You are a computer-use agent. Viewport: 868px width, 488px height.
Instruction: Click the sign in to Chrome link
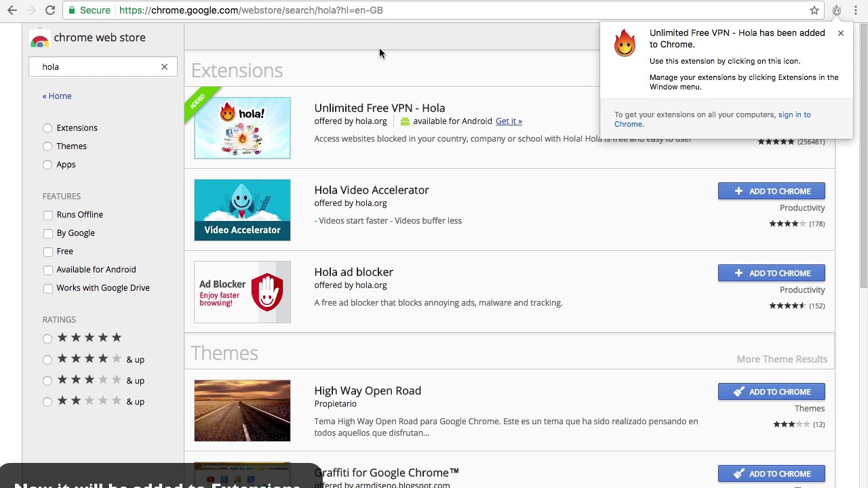click(x=712, y=119)
